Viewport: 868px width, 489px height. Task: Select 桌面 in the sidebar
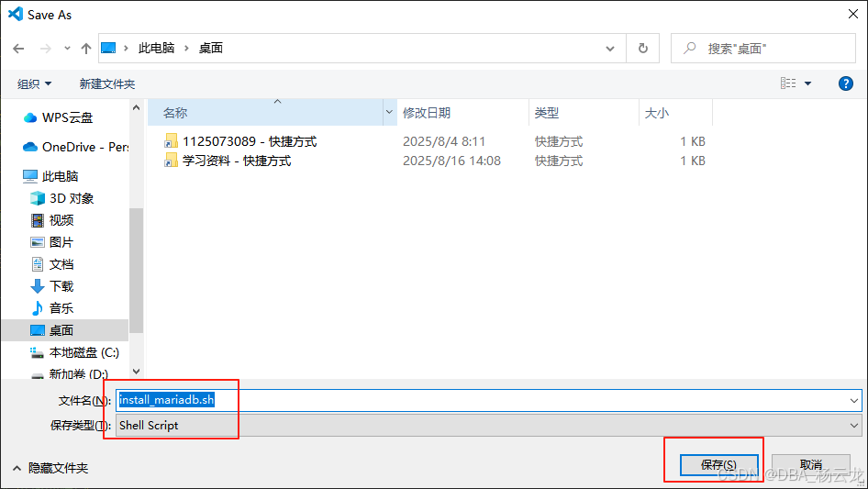click(65, 330)
